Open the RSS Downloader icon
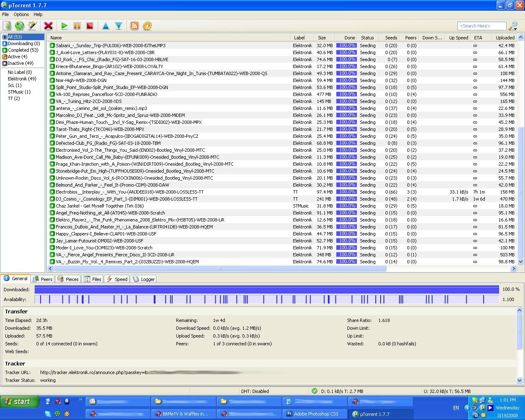 [135, 26]
